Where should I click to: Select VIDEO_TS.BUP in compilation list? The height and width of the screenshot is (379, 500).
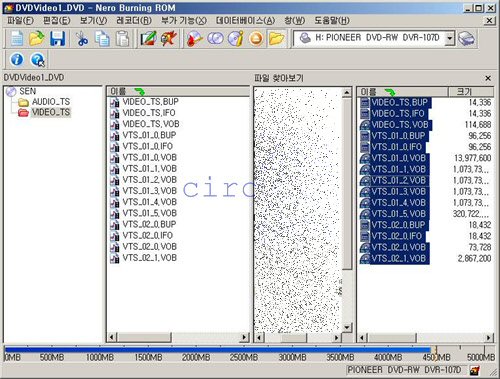(151, 102)
